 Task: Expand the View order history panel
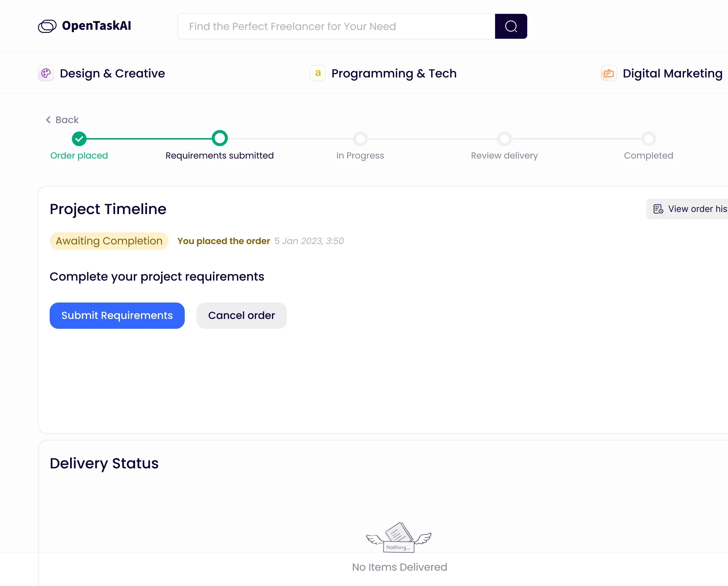[690, 209]
